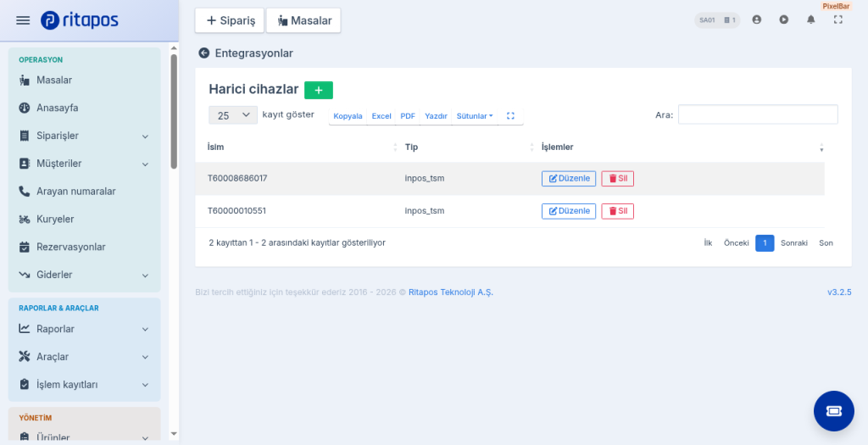The height and width of the screenshot is (445, 868).
Task: Sort the table by Tip column
Action: [468, 147]
